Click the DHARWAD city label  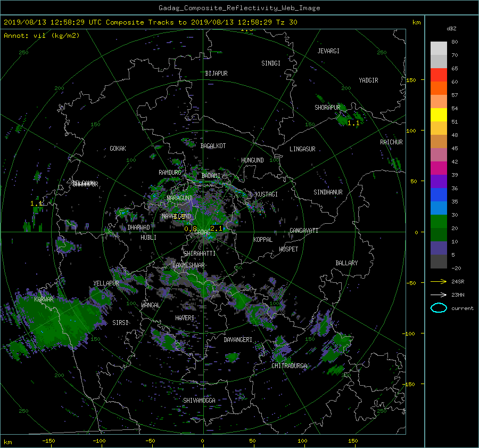click(139, 227)
